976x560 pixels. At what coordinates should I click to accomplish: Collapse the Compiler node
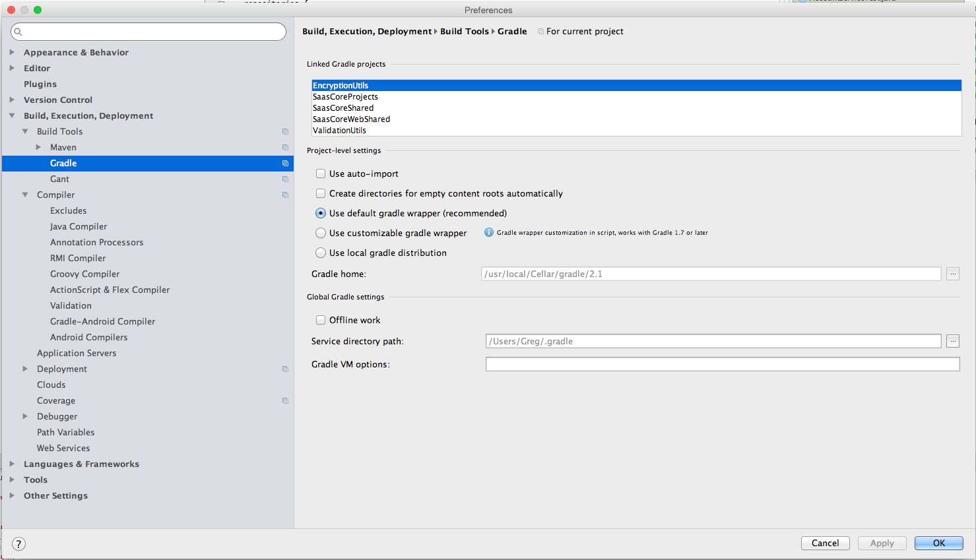click(x=25, y=195)
